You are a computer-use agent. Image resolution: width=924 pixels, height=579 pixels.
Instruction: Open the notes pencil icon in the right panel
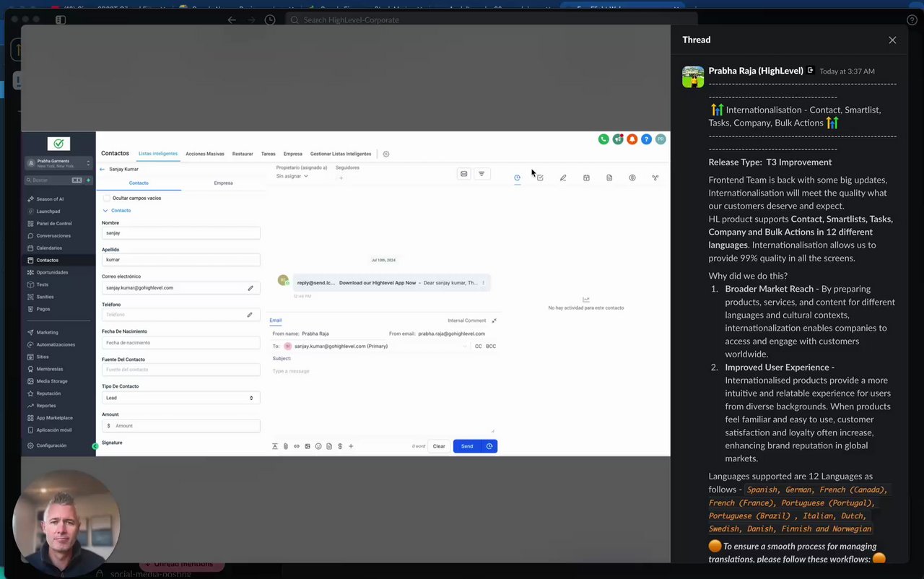[x=563, y=178]
